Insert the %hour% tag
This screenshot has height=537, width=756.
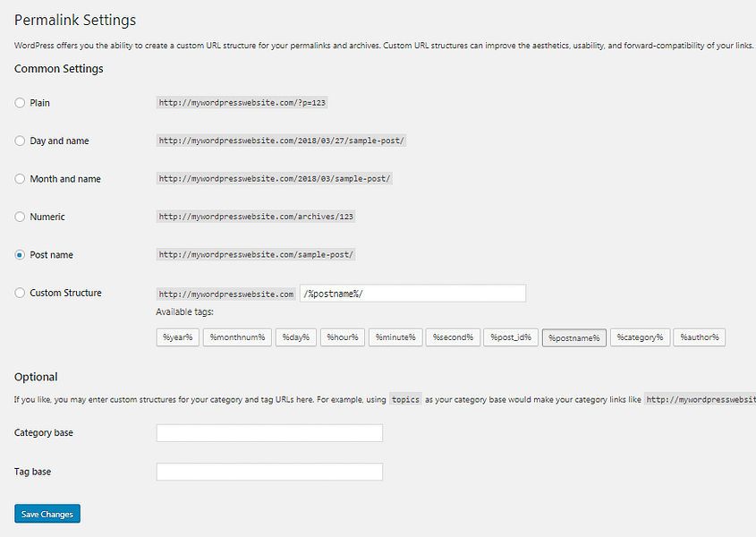point(342,337)
